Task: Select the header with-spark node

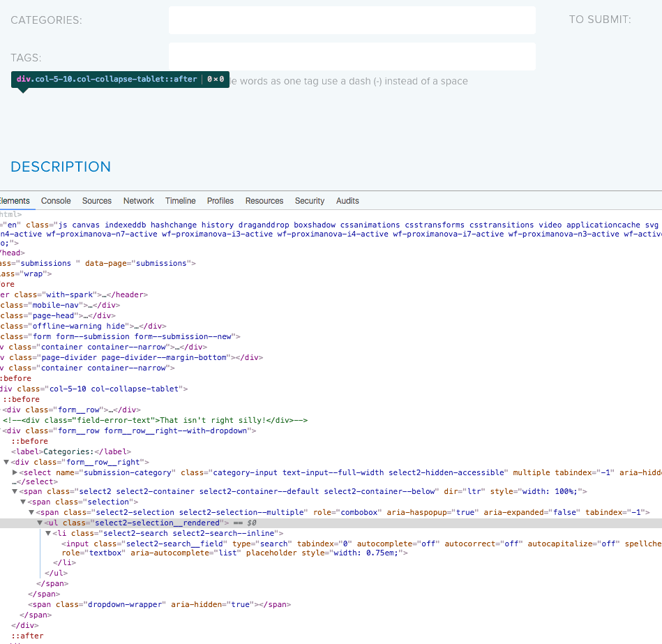Action: pyautogui.click(x=74, y=294)
